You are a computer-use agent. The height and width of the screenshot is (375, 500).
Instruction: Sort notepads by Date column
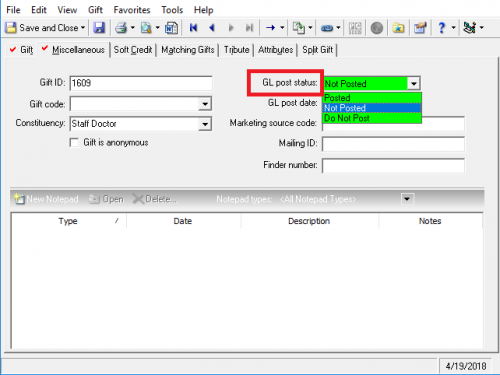[183, 221]
